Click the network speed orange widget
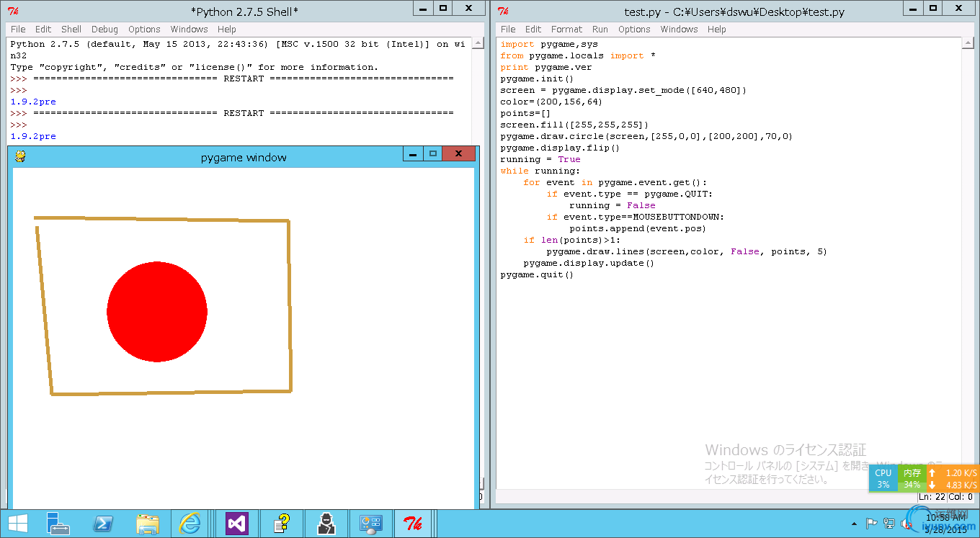Image resolution: width=980 pixels, height=538 pixels. tap(953, 478)
